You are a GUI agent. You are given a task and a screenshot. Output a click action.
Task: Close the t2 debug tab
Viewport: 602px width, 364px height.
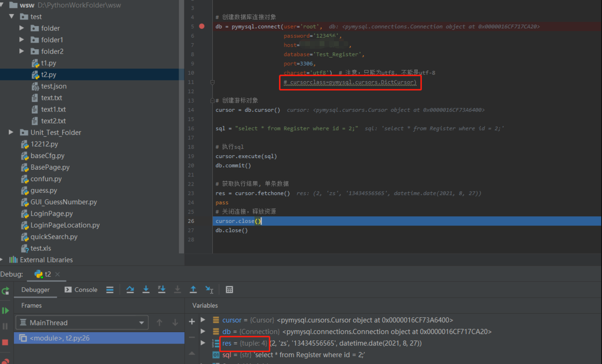(58, 274)
